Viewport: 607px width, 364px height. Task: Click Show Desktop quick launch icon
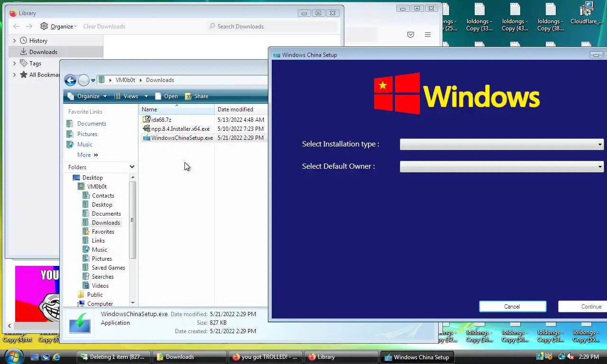35,357
